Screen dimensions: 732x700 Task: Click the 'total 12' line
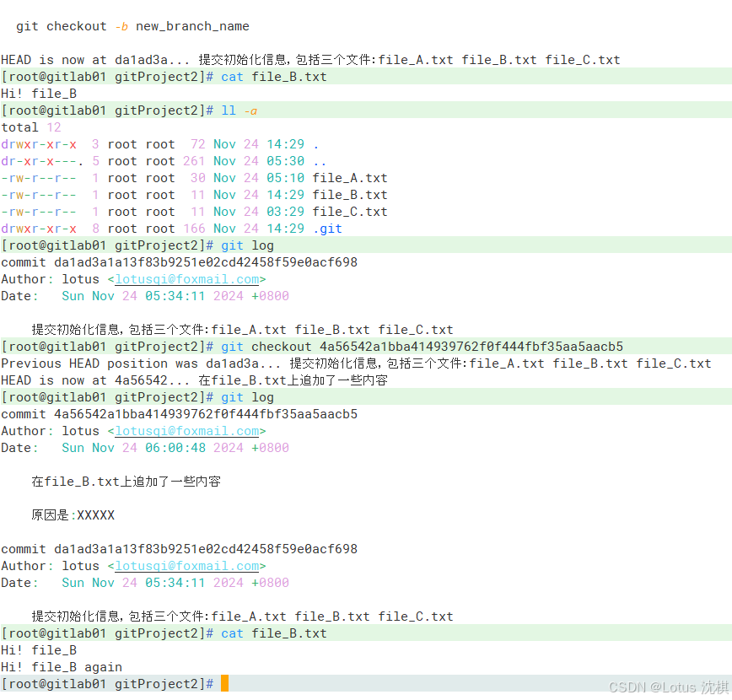click(31, 127)
